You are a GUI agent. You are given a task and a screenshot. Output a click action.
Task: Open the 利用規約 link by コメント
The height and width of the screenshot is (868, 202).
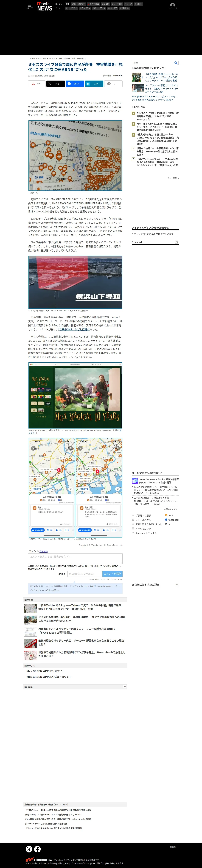point(44,551)
